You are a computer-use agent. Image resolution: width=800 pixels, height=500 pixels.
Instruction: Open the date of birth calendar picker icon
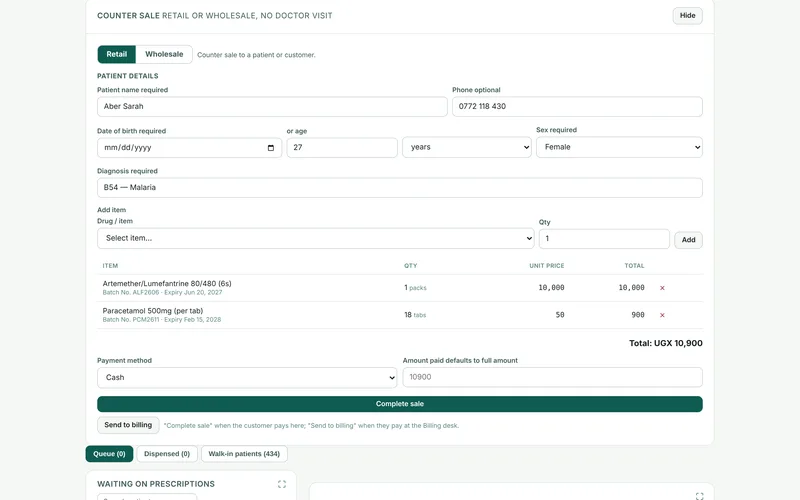(270, 148)
